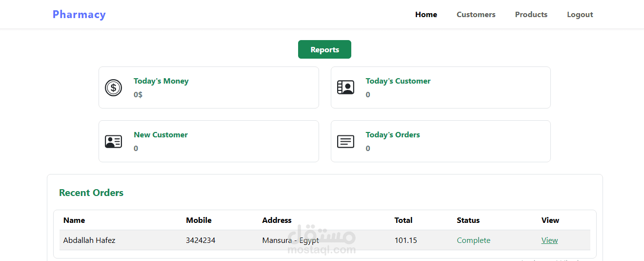Click the 0 value under Today's Customer
This screenshot has height=261, width=644.
(x=368, y=95)
